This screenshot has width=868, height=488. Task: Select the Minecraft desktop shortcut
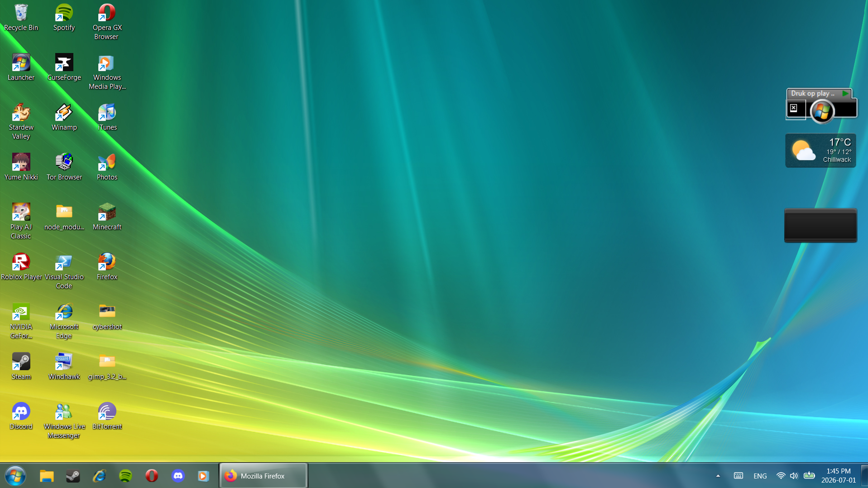[107, 217]
